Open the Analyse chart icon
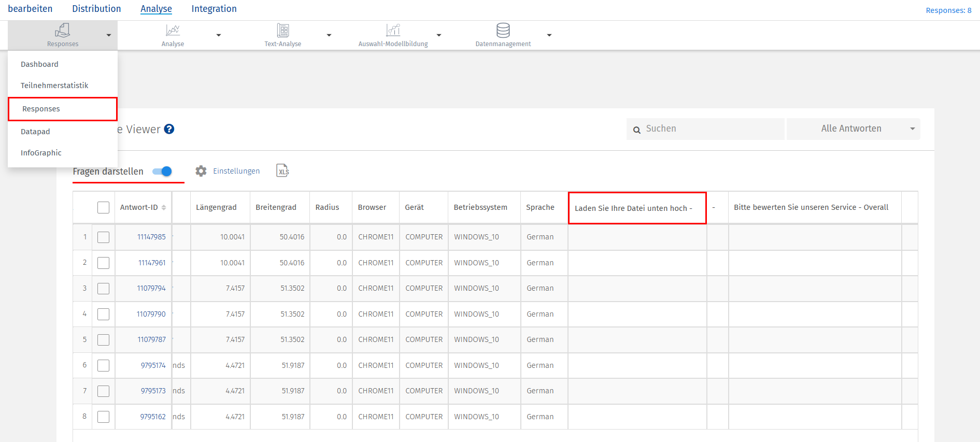The image size is (980, 442). [x=173, y=31]
